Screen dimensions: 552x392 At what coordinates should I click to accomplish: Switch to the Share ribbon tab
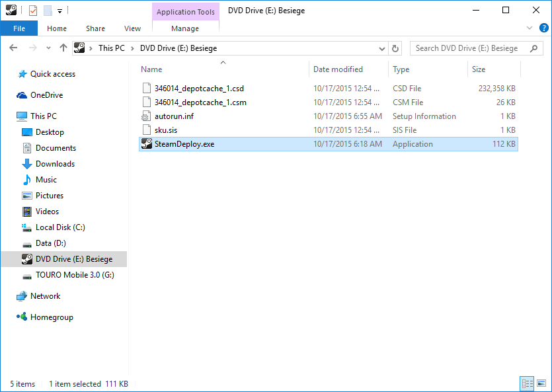95,28
